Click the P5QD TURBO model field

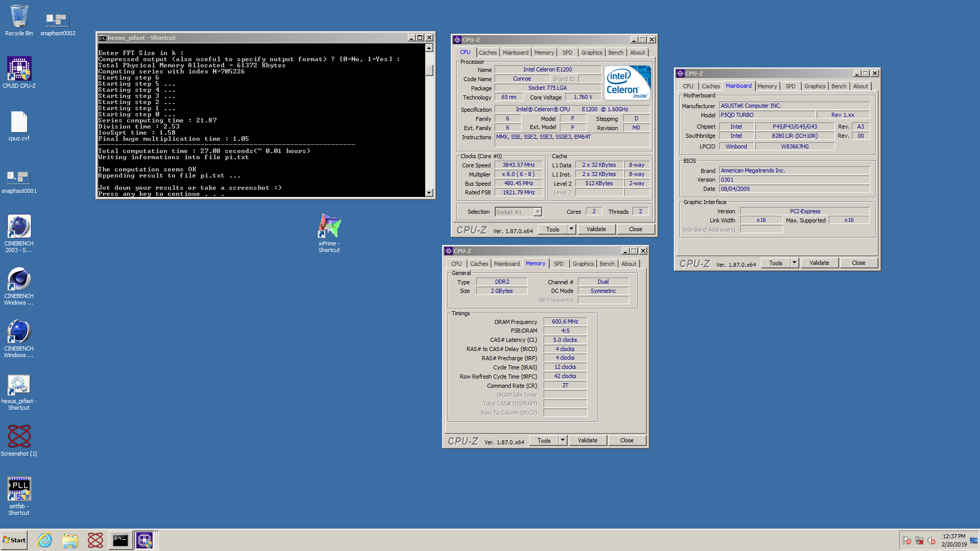coord(766,115)
